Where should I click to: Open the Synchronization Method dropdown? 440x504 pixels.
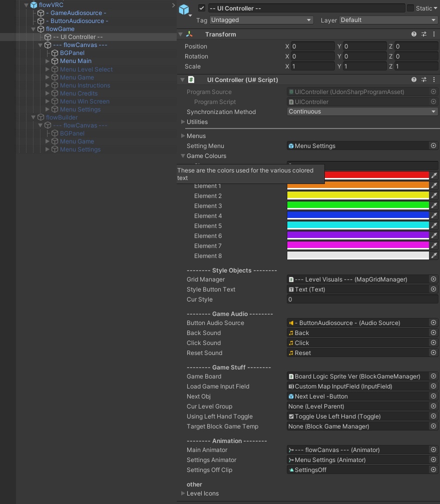click(x=362, y=111)
